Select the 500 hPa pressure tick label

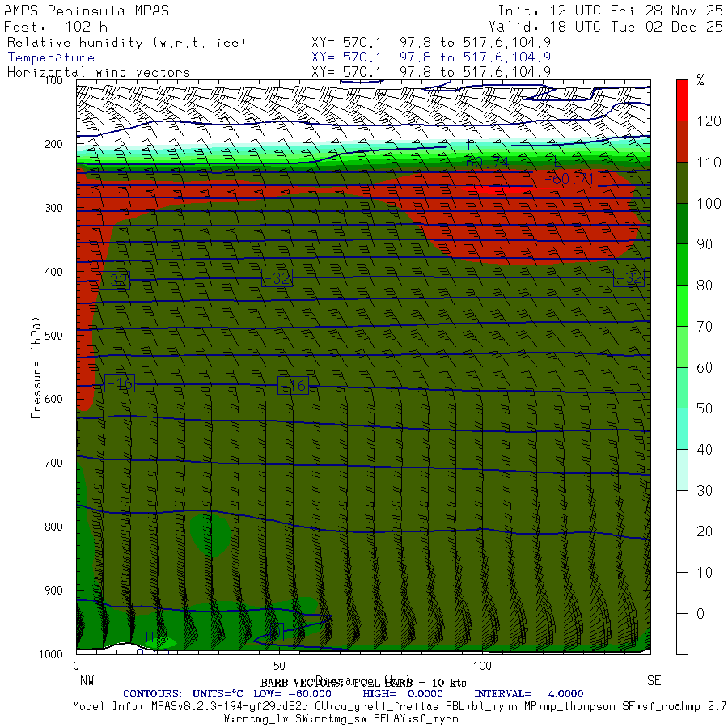point(53,336)
